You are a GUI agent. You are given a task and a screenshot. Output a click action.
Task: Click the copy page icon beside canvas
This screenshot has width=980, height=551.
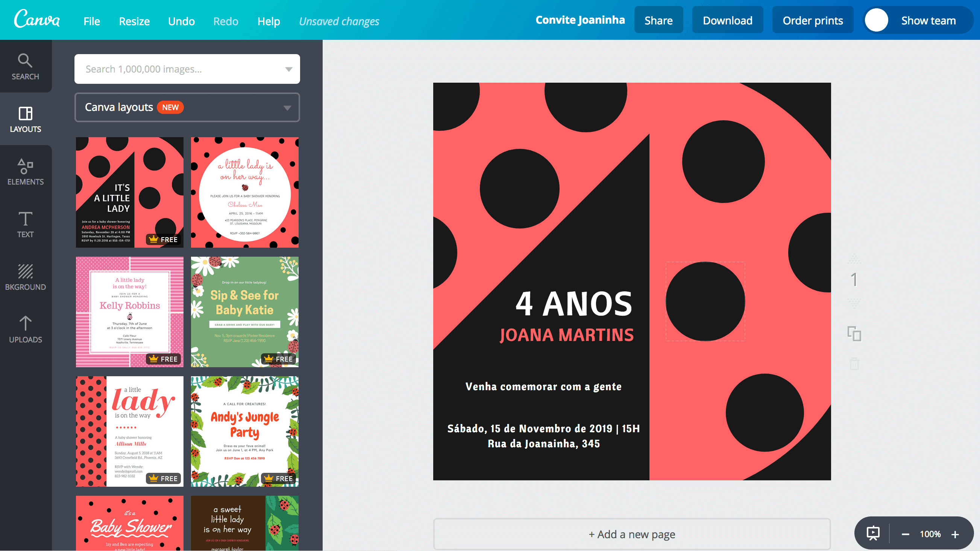[x=854, y=333]
